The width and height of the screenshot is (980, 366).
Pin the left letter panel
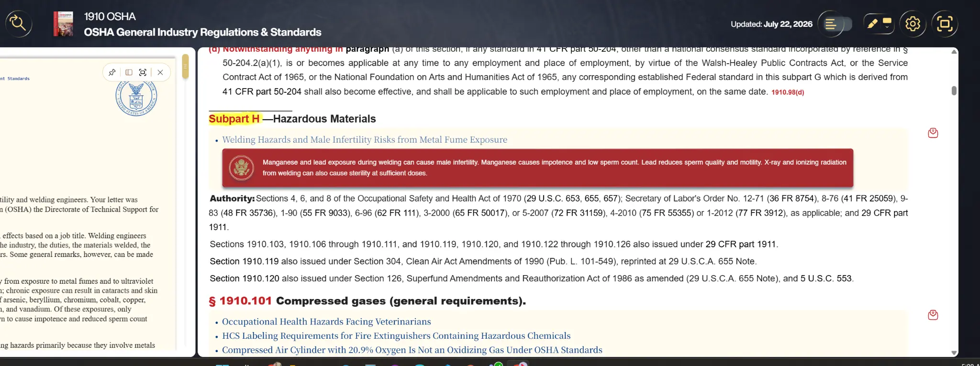pyautogui.click(x=112, y=72)
